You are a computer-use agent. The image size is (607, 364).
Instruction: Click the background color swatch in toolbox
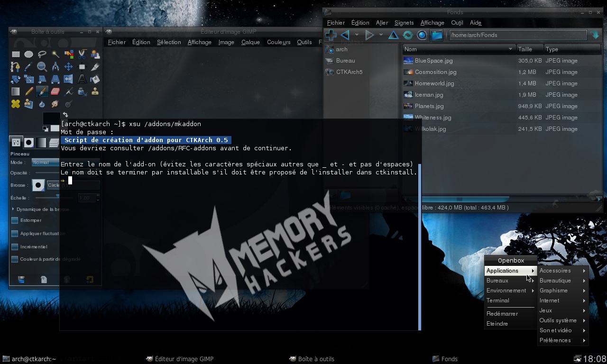coord(55,128)
